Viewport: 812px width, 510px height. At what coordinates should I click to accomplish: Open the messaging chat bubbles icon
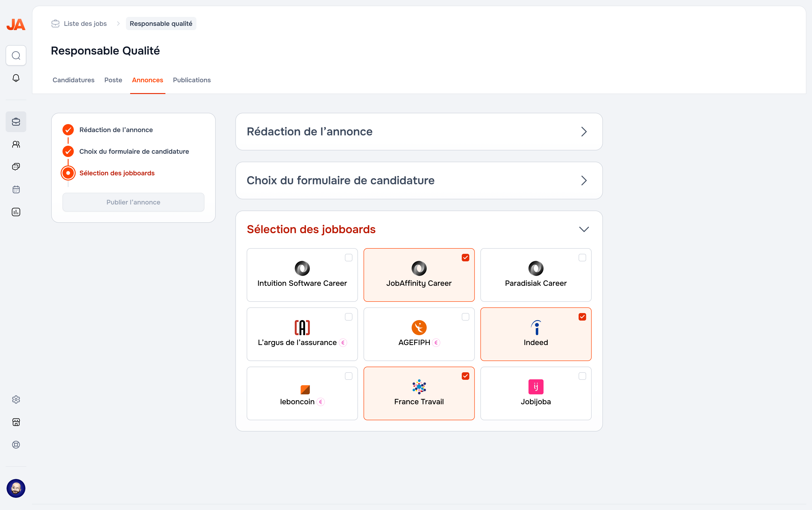tap(16, 167)
